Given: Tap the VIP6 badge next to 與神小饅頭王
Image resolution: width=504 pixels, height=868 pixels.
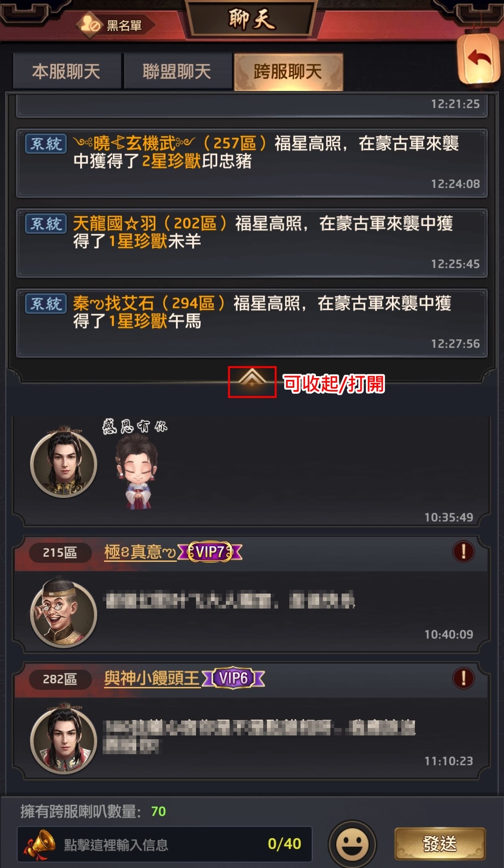Looking at the screenshot, I should tap(233, 678).
